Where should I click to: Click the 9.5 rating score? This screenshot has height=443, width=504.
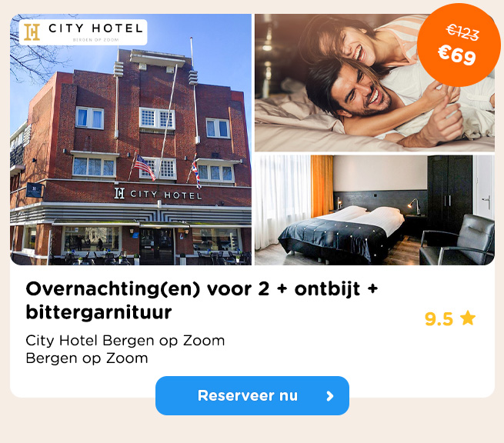(x=439, y=318)
